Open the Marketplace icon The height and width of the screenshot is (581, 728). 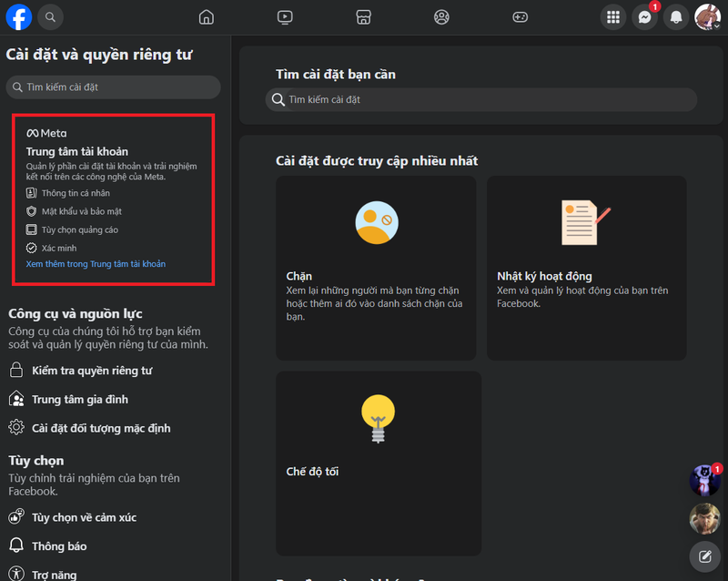[363, 17]
